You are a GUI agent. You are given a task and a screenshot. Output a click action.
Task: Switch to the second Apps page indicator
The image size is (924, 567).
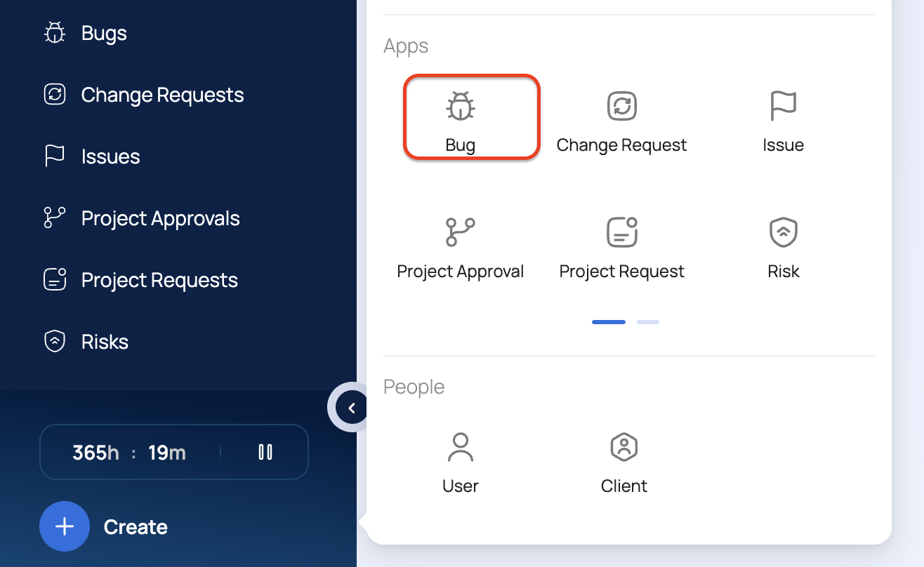(647, 322)
